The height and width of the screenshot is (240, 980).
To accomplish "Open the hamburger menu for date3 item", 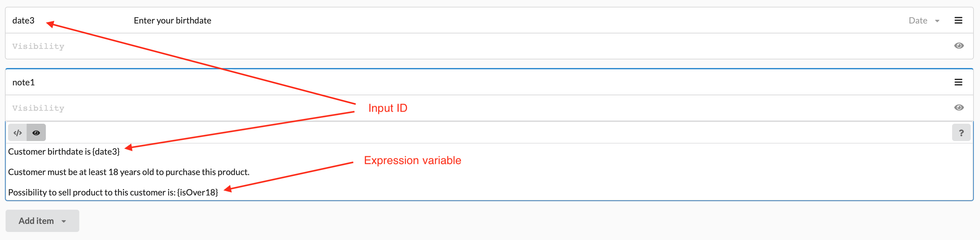I will point(958,20).
